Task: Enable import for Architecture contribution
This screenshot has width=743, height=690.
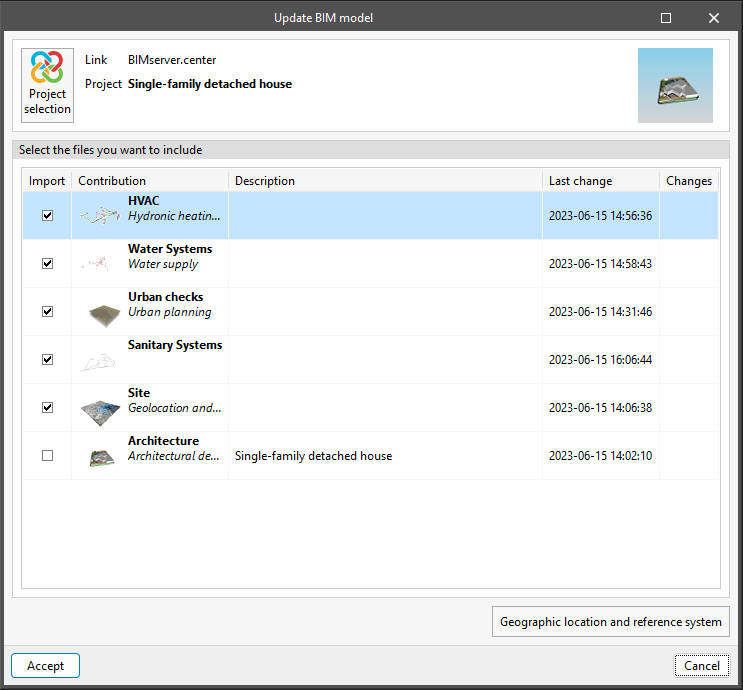Action: pos(47,456)
